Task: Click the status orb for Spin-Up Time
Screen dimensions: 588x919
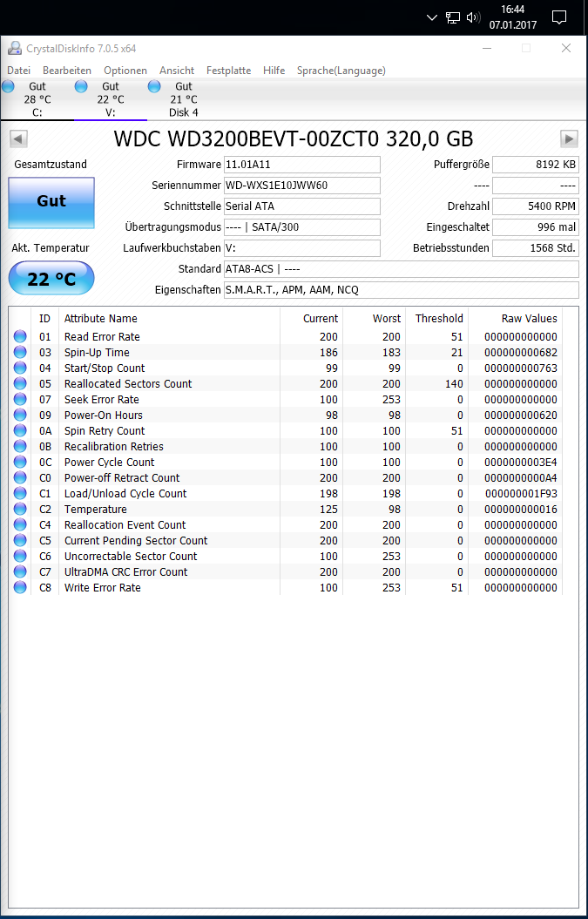Action: 21,352
